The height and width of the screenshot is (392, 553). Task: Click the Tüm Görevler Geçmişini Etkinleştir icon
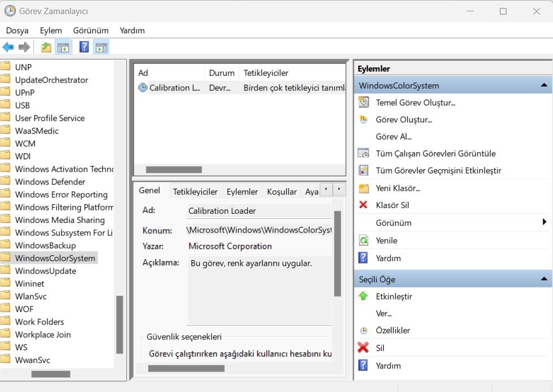point(363,170)
